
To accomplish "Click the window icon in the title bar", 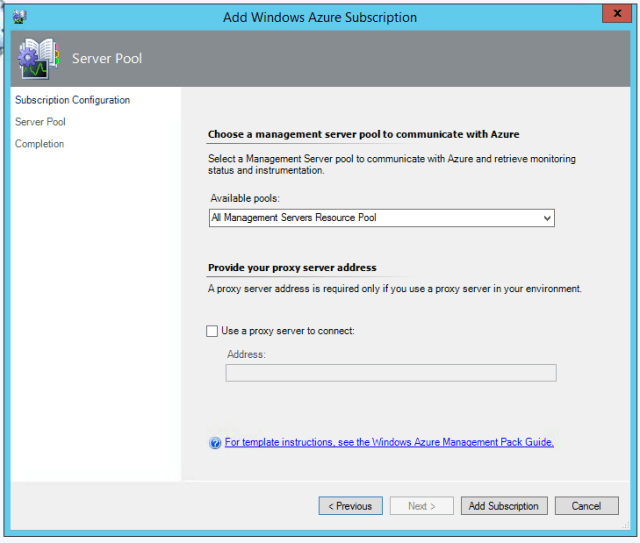I will point(19,17).
